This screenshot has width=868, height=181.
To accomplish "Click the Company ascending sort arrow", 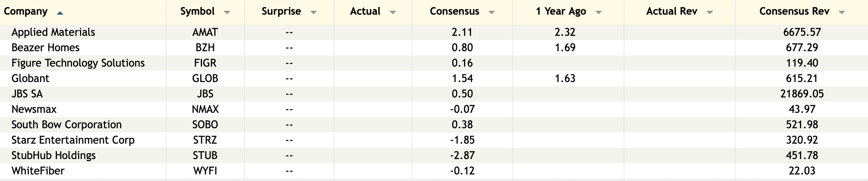I will [60, 13].
